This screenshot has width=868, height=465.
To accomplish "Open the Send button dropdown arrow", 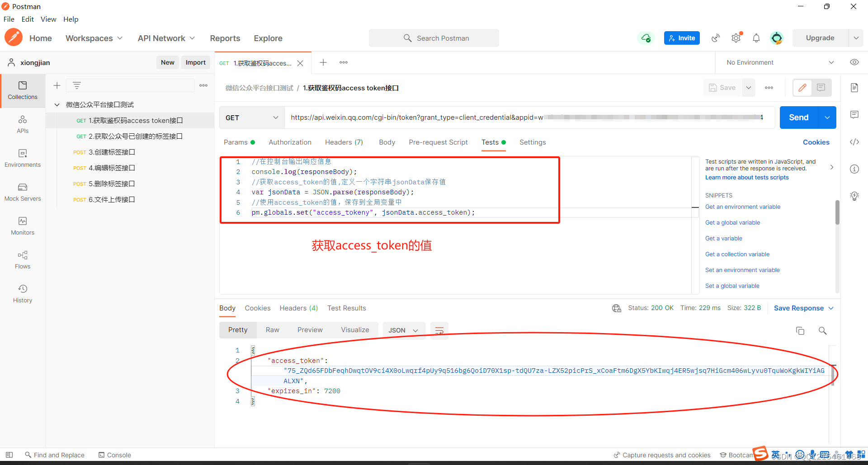I will (827, 117).
